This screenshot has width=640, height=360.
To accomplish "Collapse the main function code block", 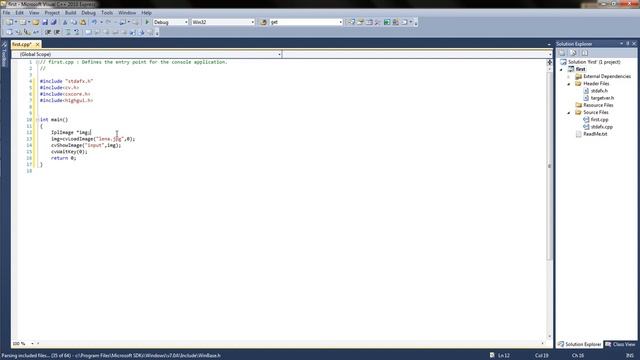I will point(37,120).
